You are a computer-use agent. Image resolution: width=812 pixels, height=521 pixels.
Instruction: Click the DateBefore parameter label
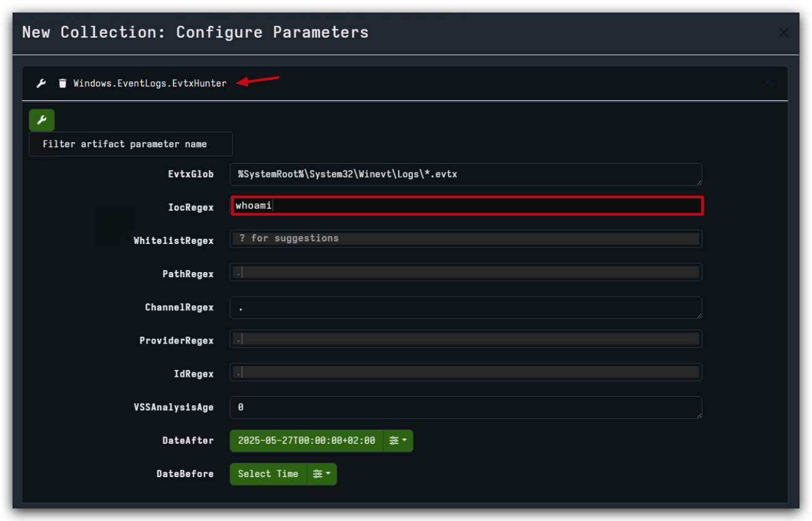click(185, 473)
